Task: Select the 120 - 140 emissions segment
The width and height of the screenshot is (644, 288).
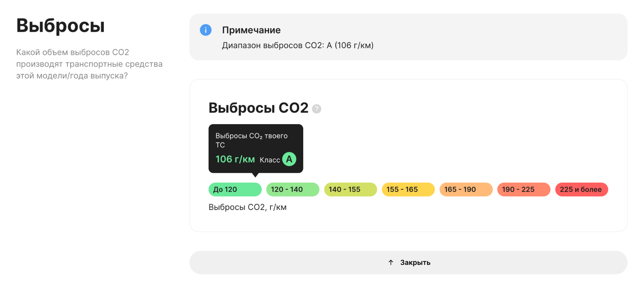Action: tap(292, 189)
